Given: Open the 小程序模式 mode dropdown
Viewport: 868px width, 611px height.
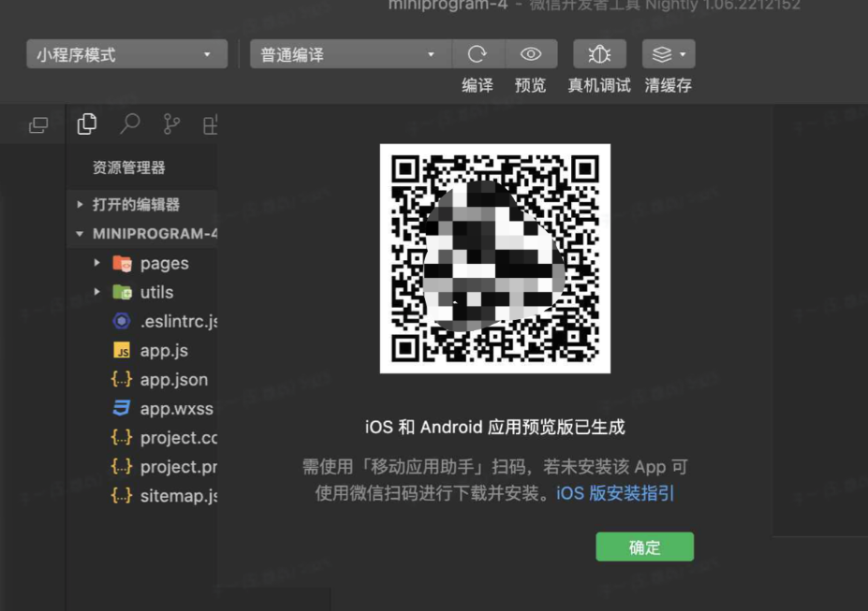Looking at the screenshot, I should (x=126, y=54).
